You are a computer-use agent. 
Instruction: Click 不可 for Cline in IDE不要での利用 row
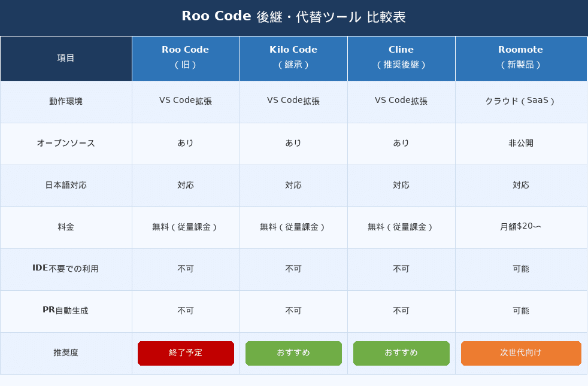[401, 269]
